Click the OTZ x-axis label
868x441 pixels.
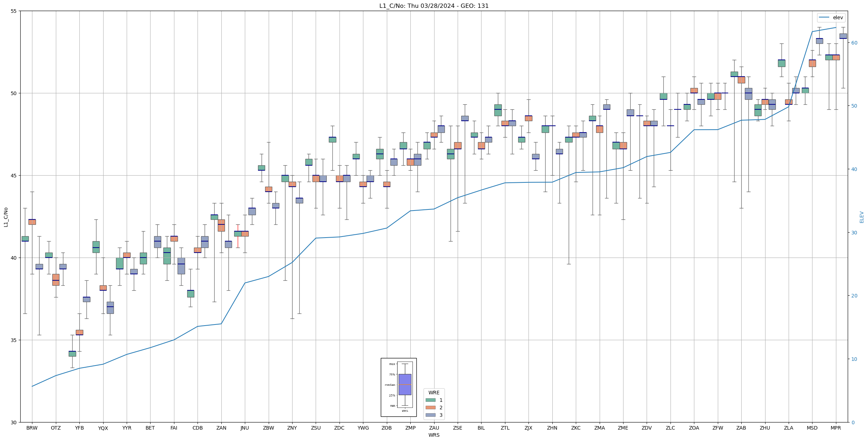(x=56, y=428)
